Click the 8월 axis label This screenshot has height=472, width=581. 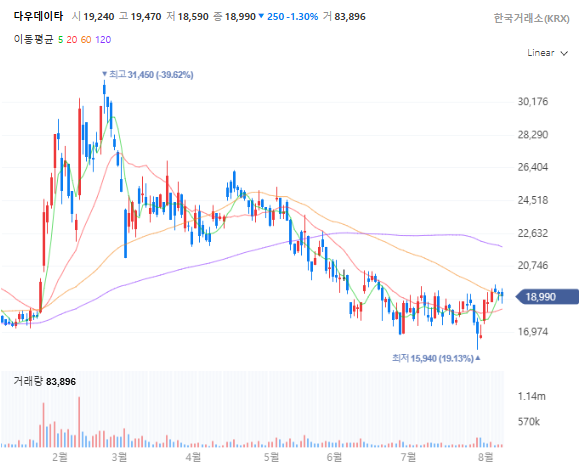click(485, 457)
